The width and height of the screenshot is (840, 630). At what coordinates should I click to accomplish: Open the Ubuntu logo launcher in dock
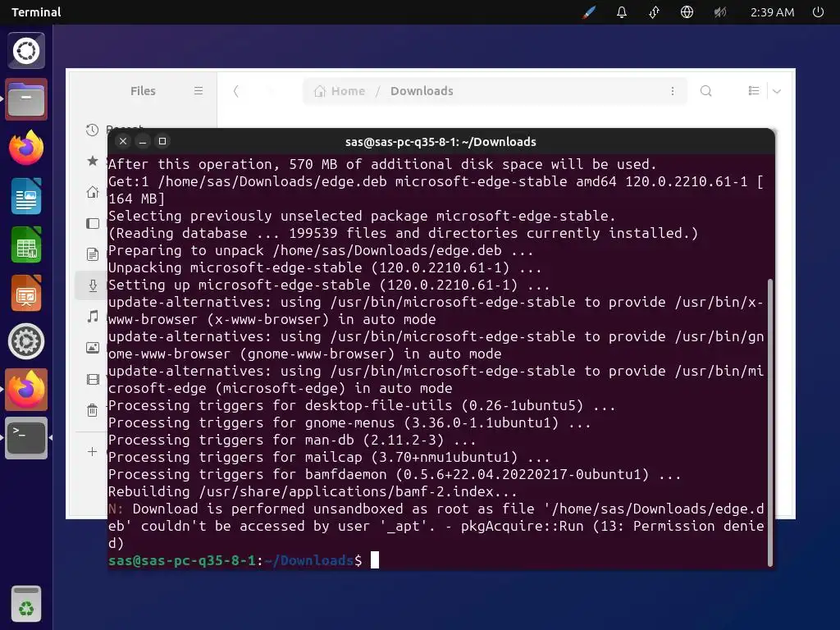tap(26, 51)
